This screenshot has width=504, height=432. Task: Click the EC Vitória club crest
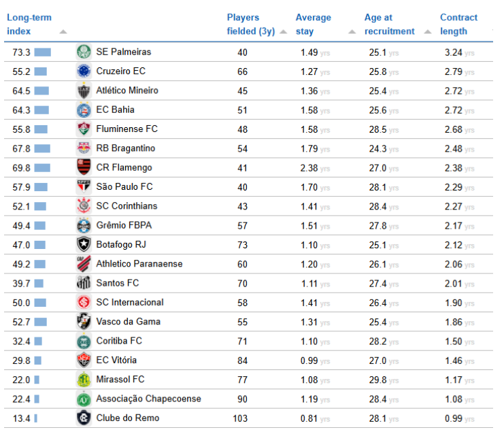tap(84, 361)
